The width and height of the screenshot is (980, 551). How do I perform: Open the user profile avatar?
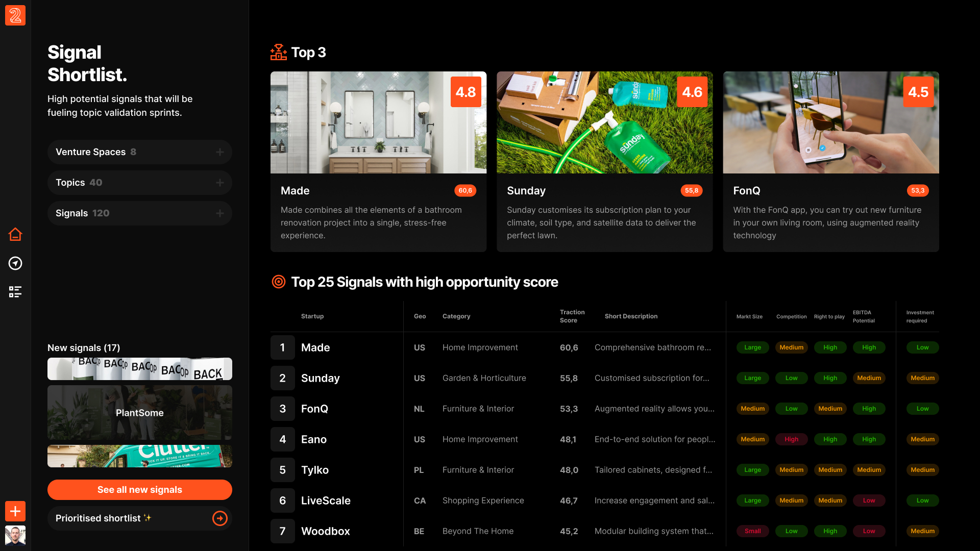pyautogui.click(x=15, y=536)
